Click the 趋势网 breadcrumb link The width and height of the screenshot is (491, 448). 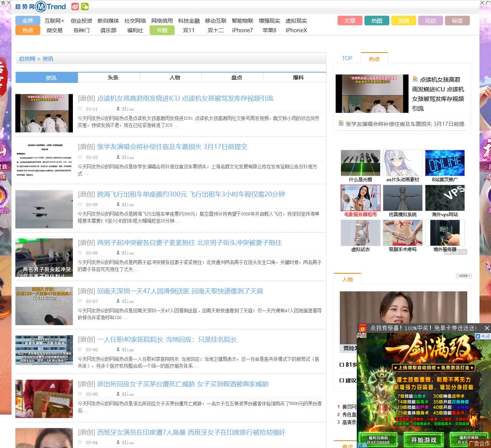tap(27, 59)
